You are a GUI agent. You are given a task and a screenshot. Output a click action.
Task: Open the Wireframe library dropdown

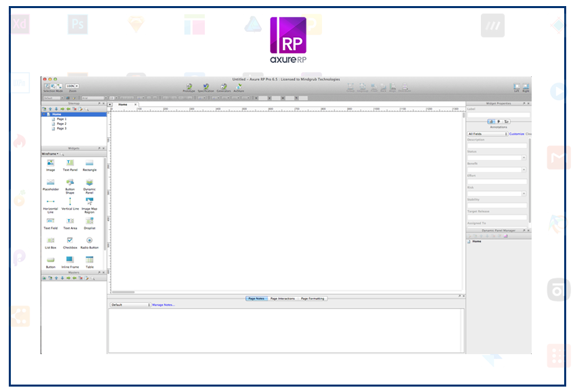[50, 154]
